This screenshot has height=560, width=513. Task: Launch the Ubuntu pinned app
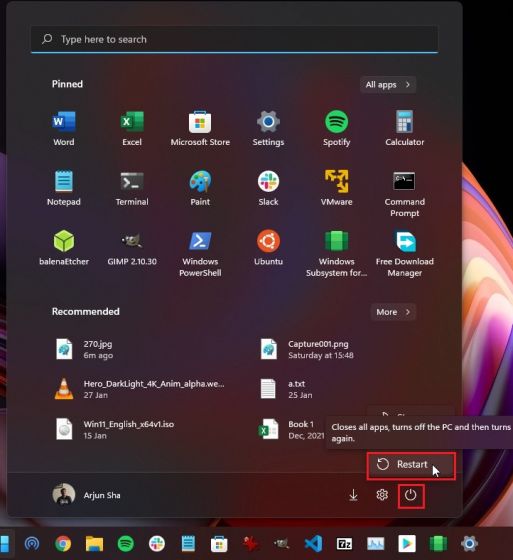pos(268,248)
